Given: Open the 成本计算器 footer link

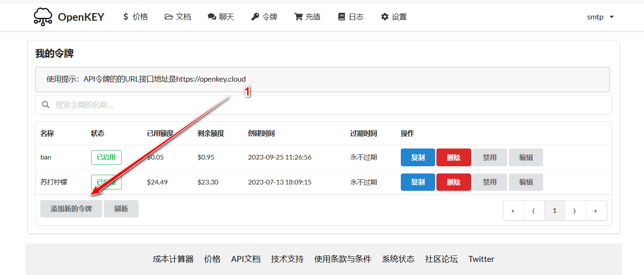Looking at the screenshot, I should pos(173,259).
